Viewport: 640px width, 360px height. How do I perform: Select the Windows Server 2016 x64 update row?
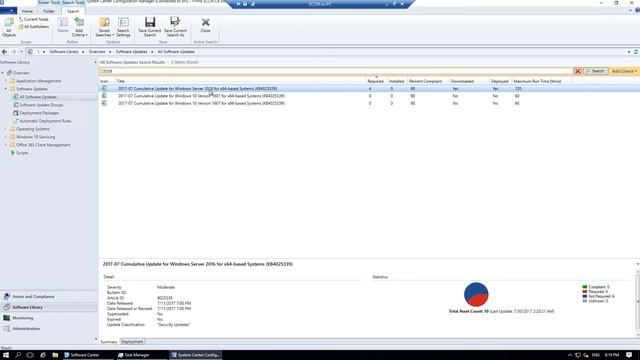pos(369,89)
